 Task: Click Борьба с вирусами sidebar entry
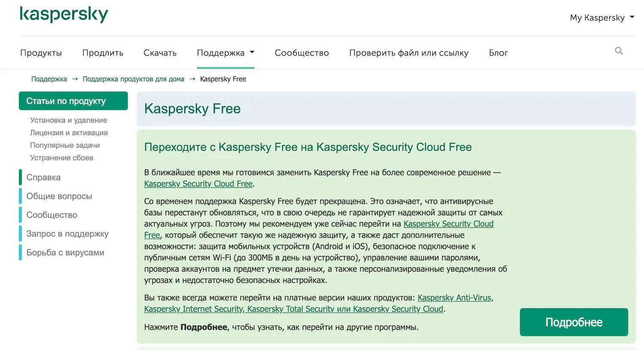point(65,253)
